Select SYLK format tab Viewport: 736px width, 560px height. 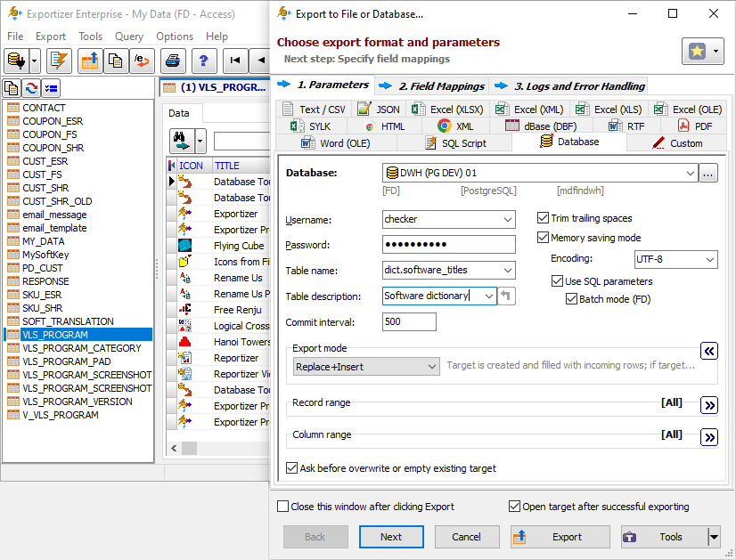[x=312, y=126]
